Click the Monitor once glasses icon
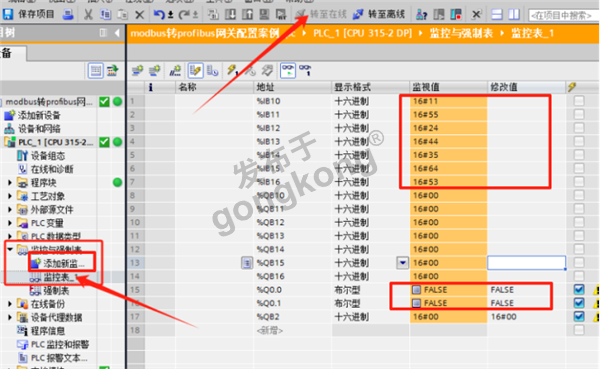This screenshot has height=369, width=600. (305, 70)
